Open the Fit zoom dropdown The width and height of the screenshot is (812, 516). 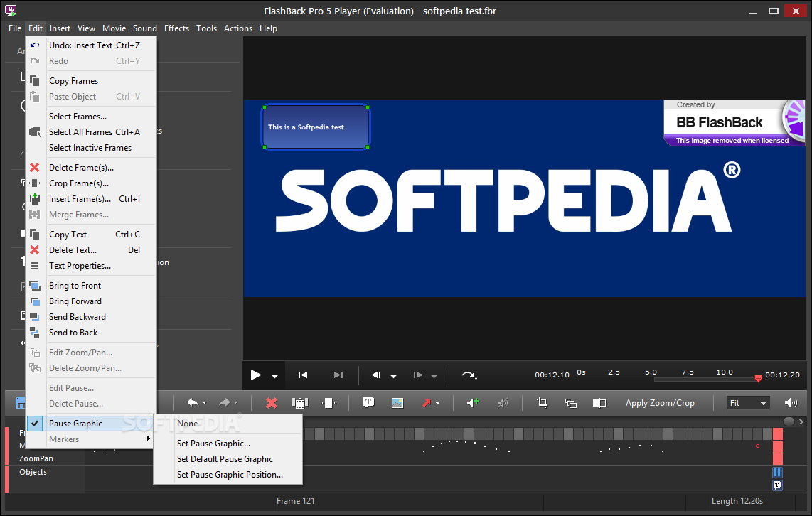pyautogui.click(x=748, y=403)
